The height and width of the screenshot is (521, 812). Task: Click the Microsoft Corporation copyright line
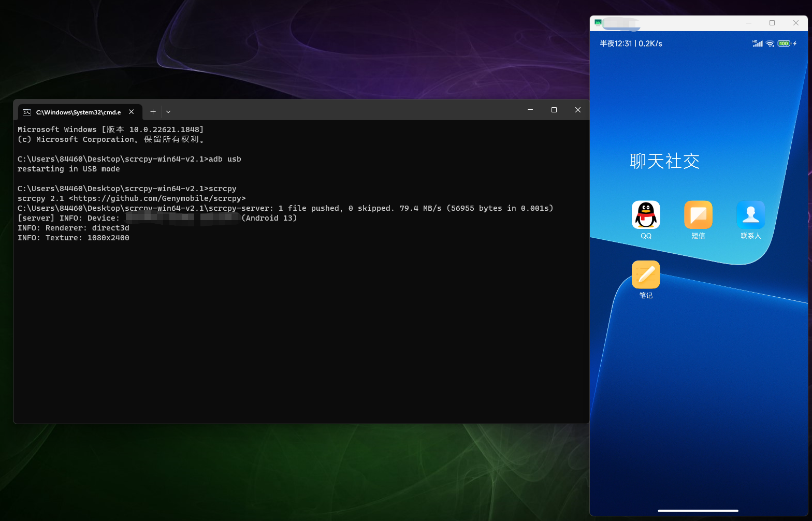112,139
